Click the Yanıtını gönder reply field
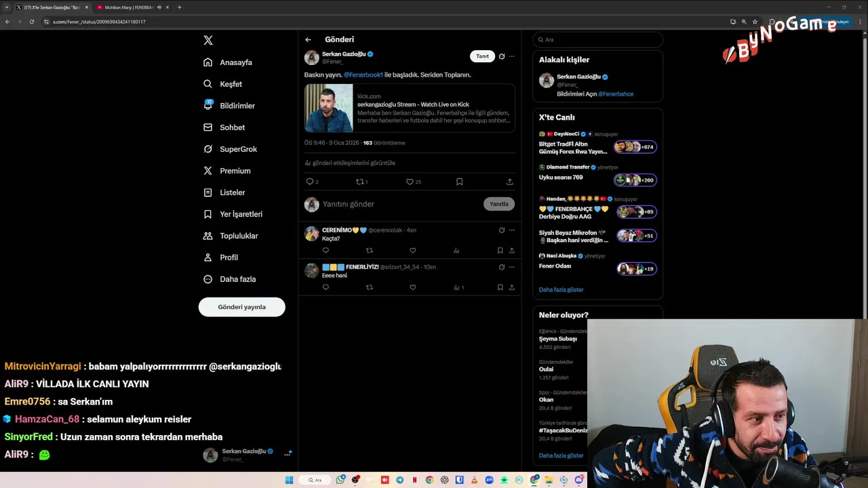This screenshot has width=868, height=488. pos(400,204)
